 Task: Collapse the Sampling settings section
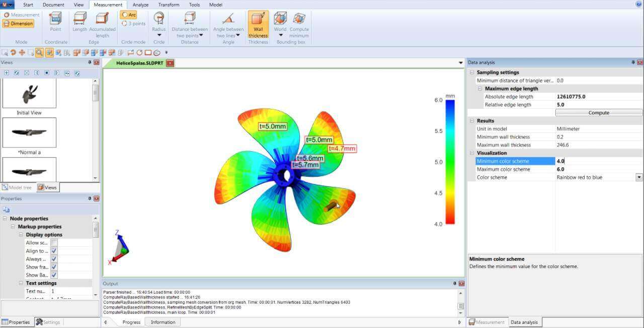click(472, 73)
